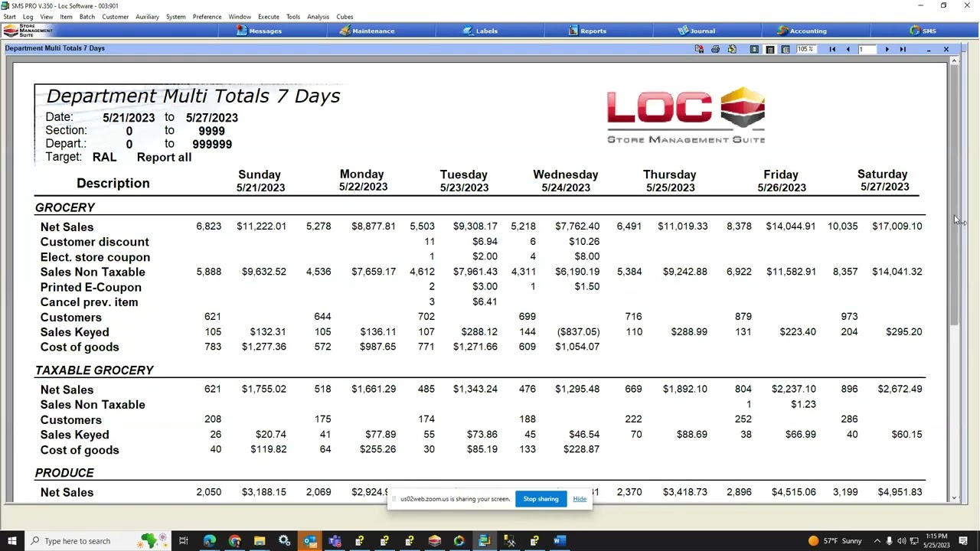Open the Journal module
Viewport: 980px width, 551px height.
(x=696, y=31)
